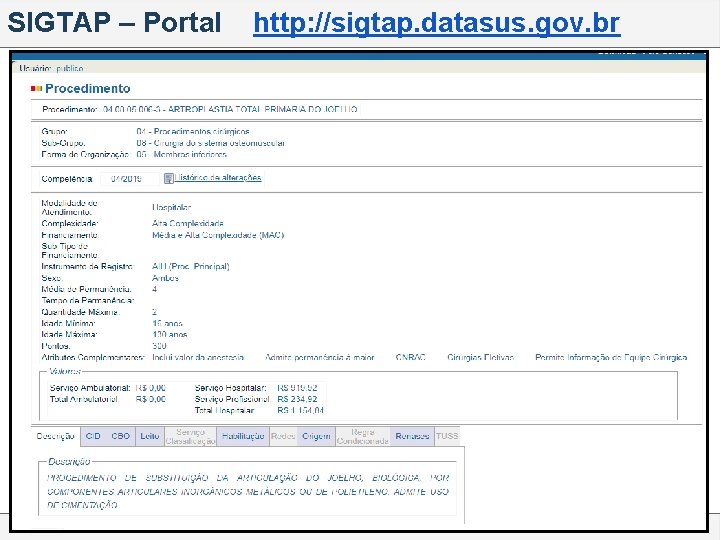Click the Serviço Profissional value R$ 234,92
This screenshot has width=720, height=540.
298,399
